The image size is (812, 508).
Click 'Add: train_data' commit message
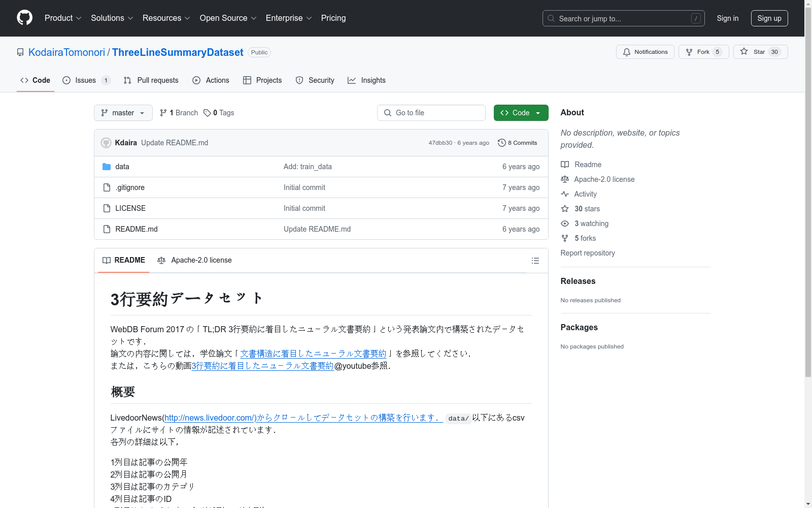(308, 167)
